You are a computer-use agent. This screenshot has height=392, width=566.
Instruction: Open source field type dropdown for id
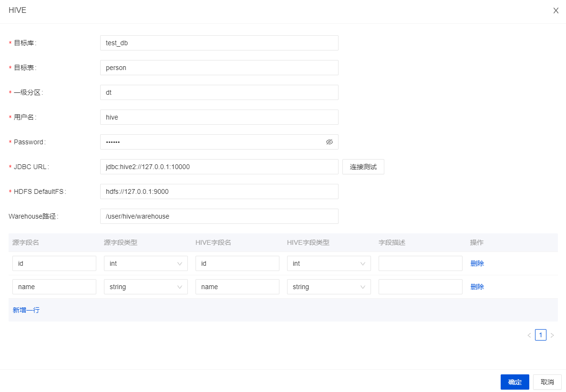pyautogui.click(x=145, y=263)
